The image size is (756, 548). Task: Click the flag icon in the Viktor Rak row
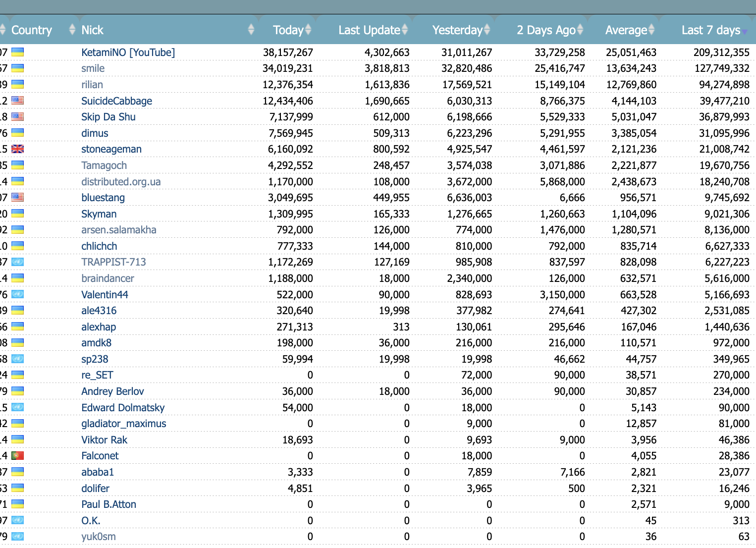pyautogui.click(x=18, y=439)
